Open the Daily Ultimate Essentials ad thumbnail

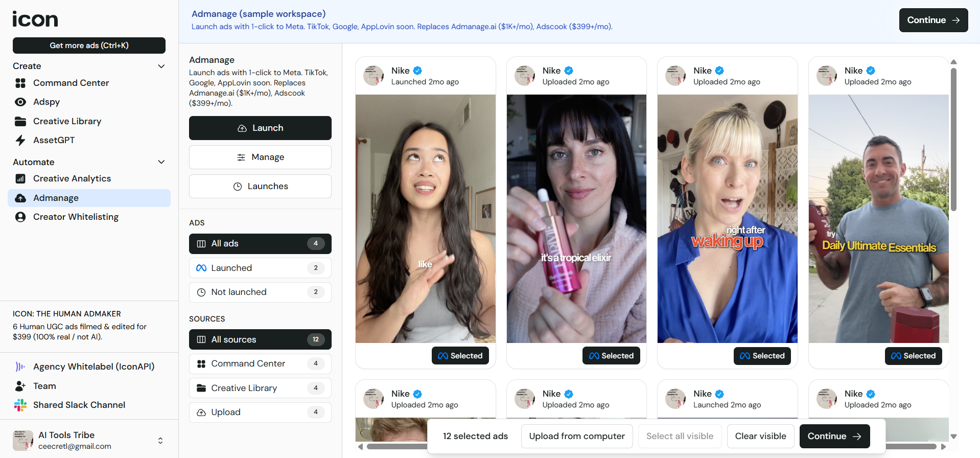point(879,219)
